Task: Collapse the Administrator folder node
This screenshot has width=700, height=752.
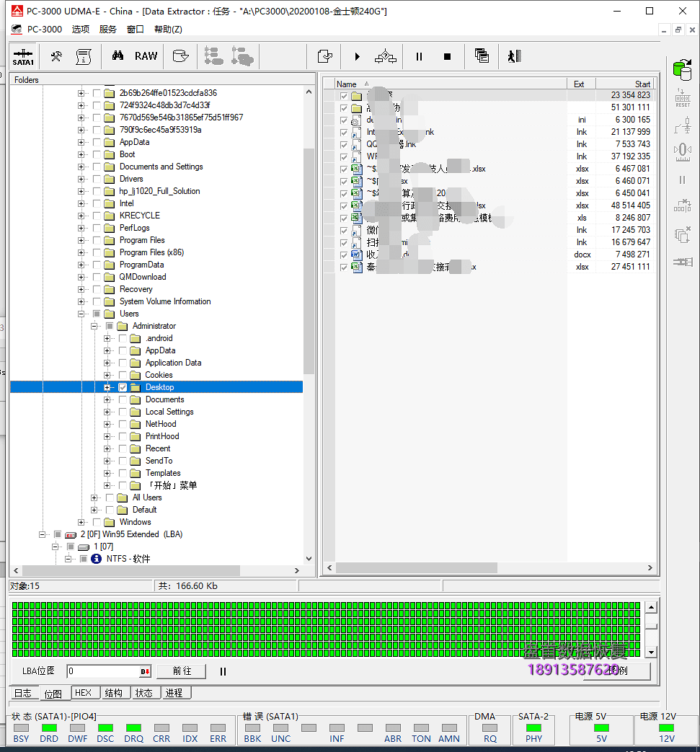Action: (94, 326)
